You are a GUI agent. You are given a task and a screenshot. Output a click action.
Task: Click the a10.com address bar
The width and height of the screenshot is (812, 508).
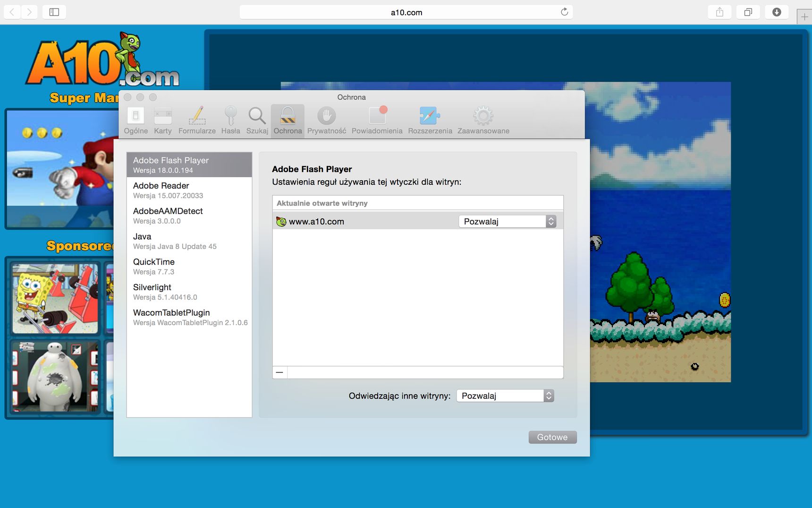click(406, 12)
